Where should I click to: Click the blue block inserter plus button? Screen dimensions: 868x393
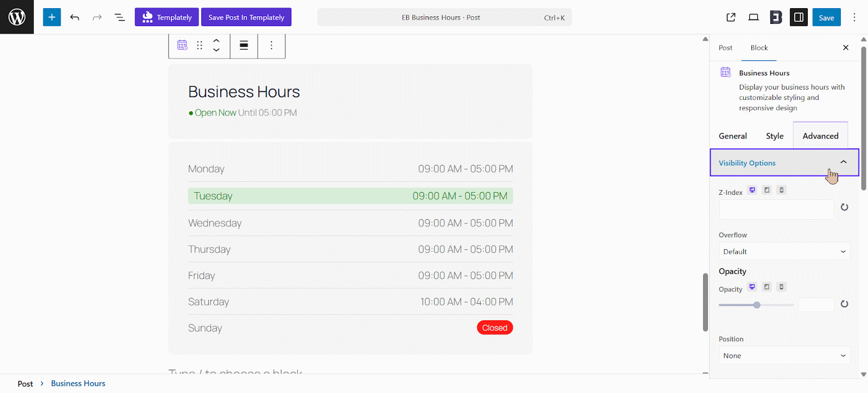(x=52, y=17)
